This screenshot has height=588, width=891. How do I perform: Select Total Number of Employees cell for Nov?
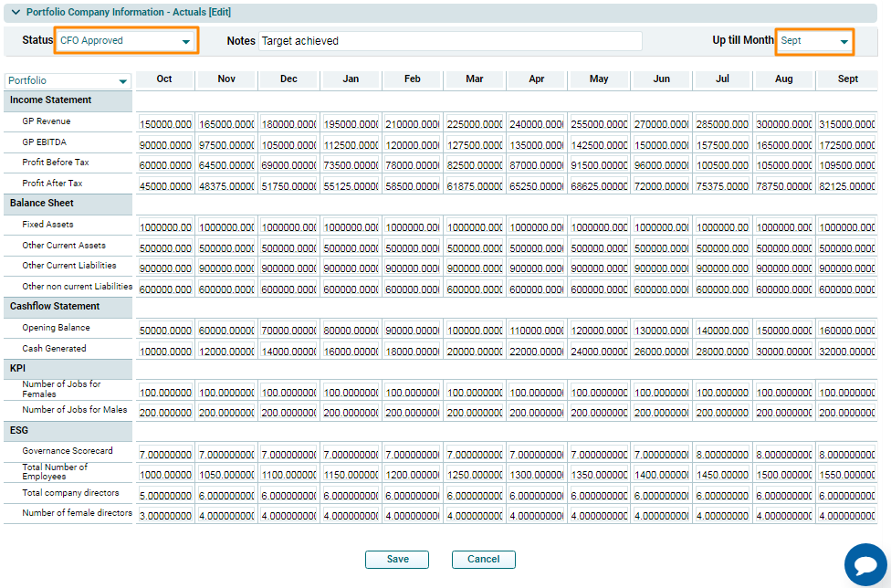pyautogui.click(x=226, y=475)
